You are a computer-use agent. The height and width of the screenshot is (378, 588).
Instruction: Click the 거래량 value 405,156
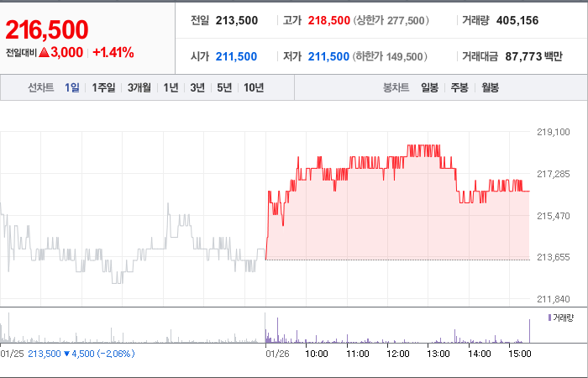pos(517,20)
